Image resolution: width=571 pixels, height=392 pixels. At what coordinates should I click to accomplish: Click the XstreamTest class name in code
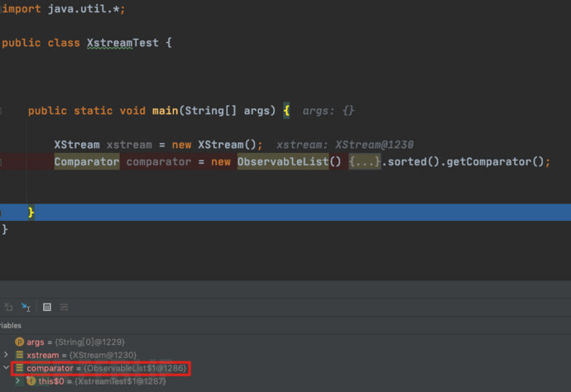[122, 42]
